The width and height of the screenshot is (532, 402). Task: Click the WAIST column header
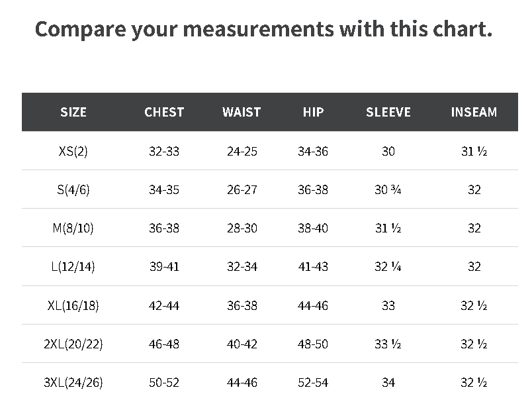point(242,112)
